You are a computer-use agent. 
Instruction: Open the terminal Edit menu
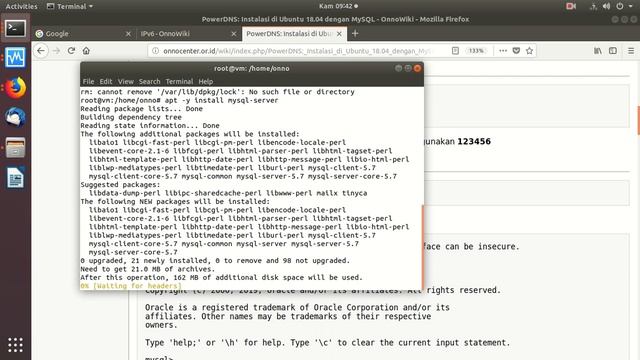click(106, 81)
